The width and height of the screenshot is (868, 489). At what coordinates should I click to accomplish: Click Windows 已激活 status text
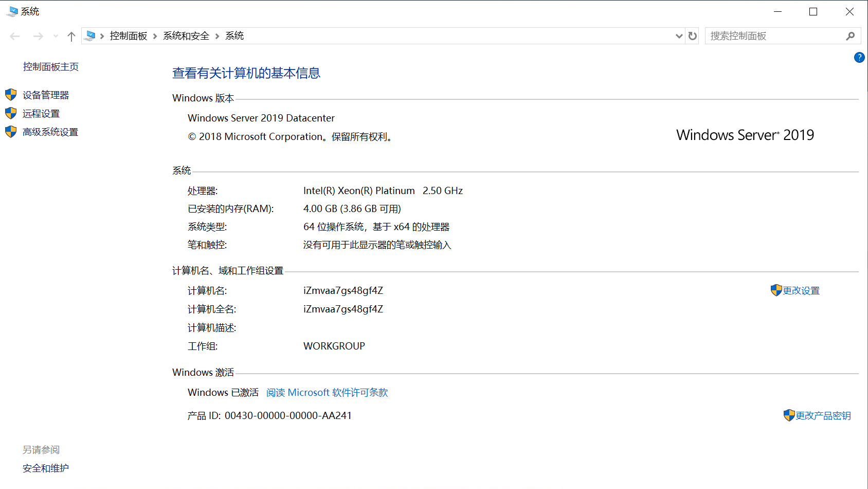click(223, 393)
